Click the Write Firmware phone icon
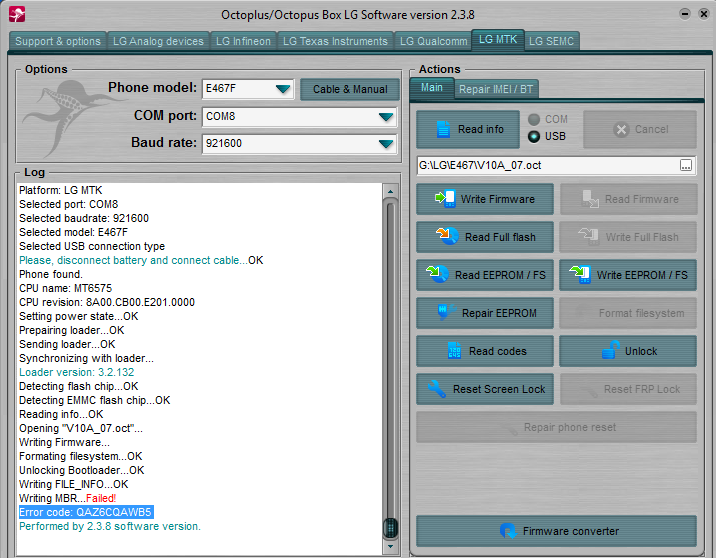The image size is (716, 558). click(x=445, y=199)
